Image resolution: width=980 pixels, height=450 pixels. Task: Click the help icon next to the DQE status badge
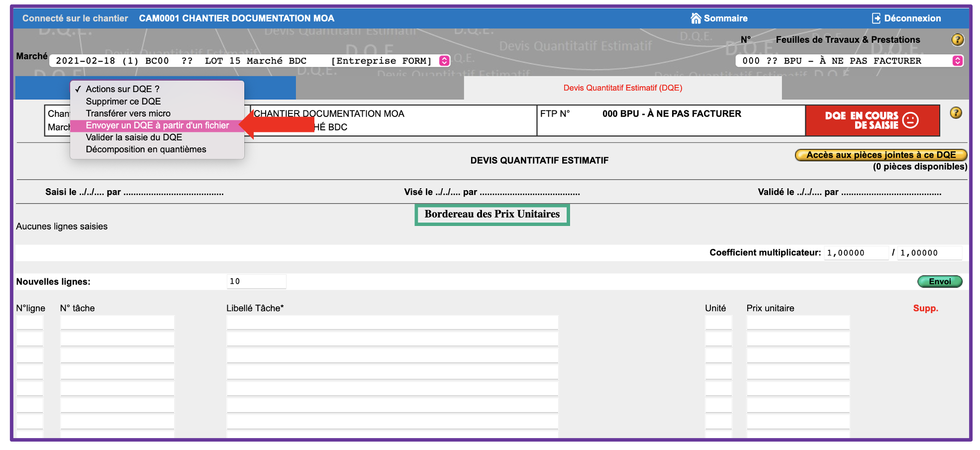(955, 113)
